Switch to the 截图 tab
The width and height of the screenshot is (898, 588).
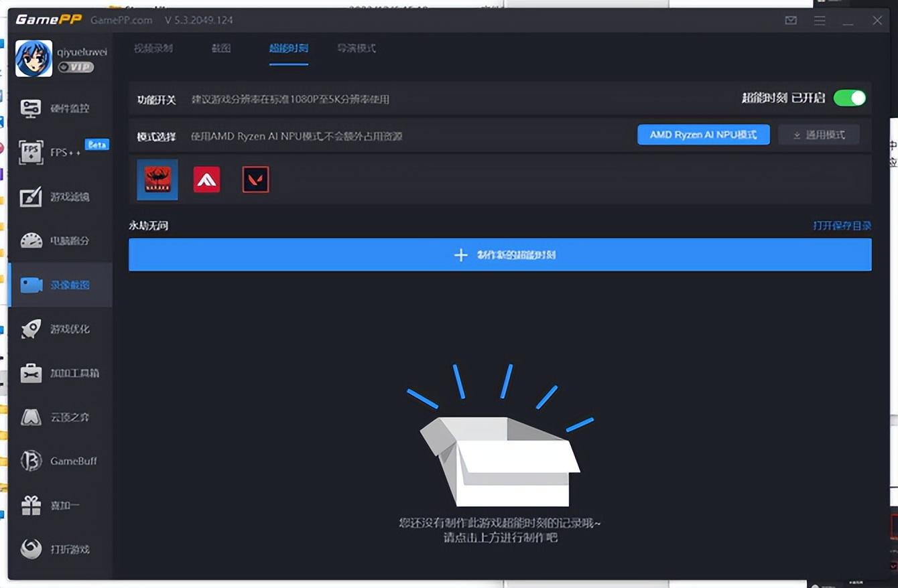pyautogui.click(x=221, y=48)
